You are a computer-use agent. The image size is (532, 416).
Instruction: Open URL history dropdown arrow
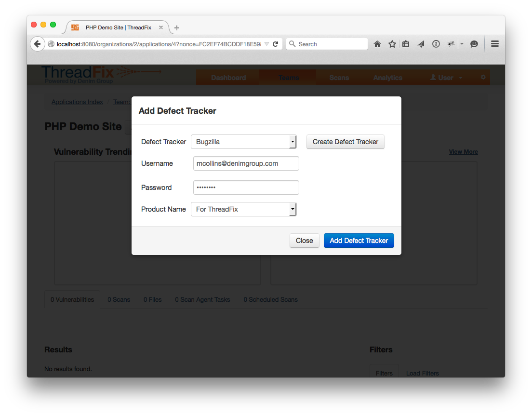tap(266, 44)
